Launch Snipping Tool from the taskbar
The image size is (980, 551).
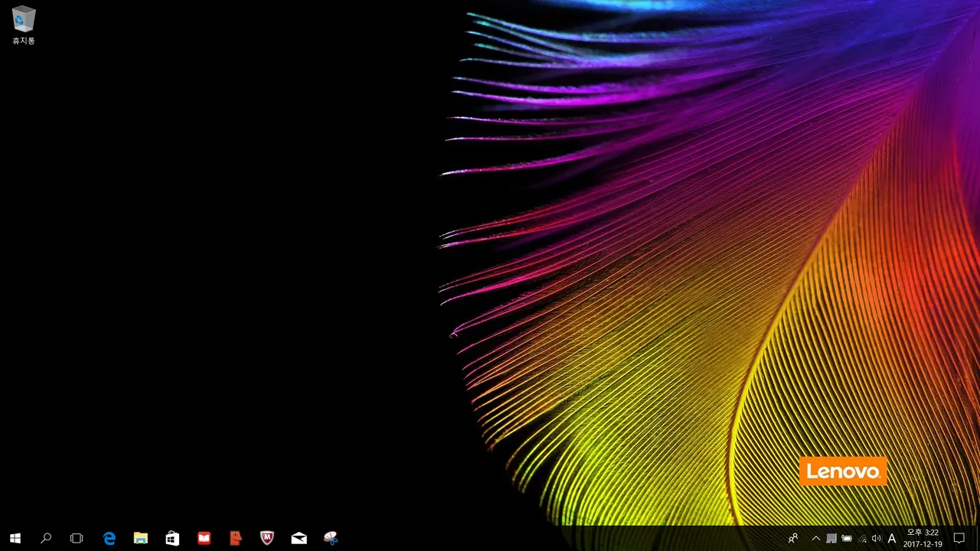(x=331, y=538)
